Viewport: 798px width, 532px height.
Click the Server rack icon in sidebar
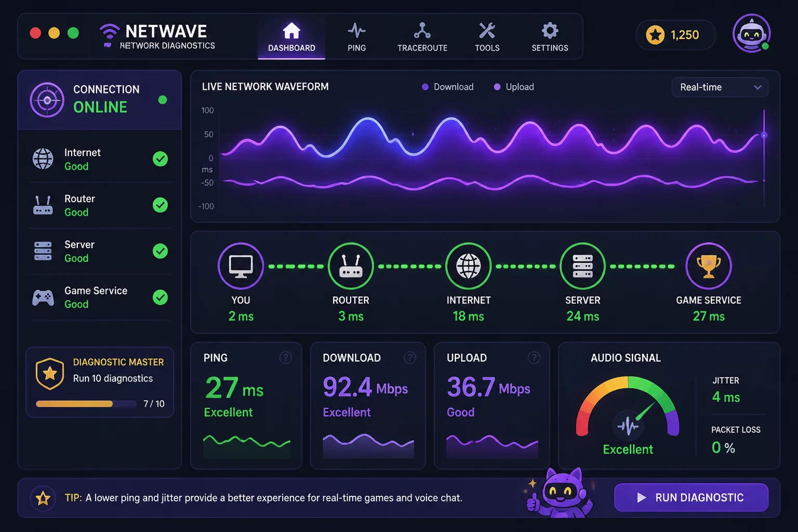point(43,251)
